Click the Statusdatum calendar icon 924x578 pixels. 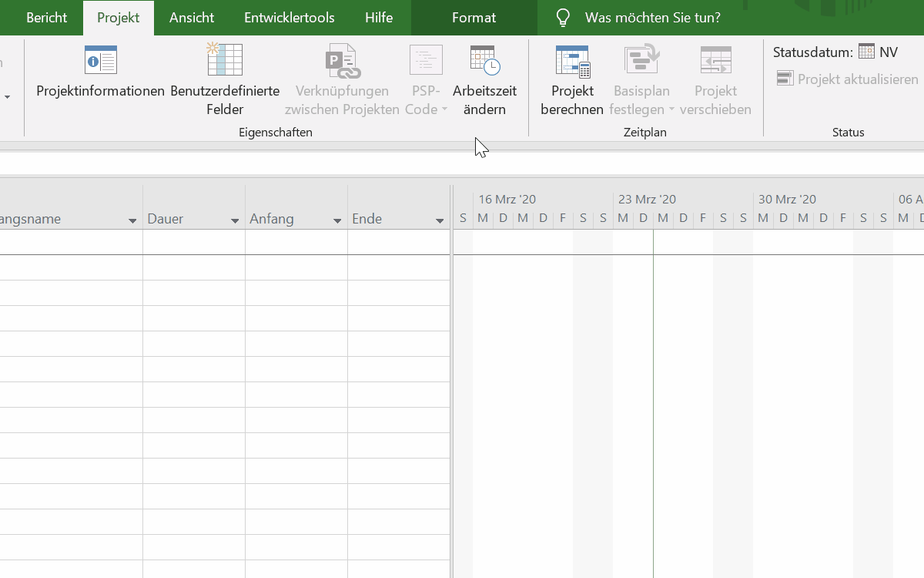pyautogui.click(x=866, y=52)
